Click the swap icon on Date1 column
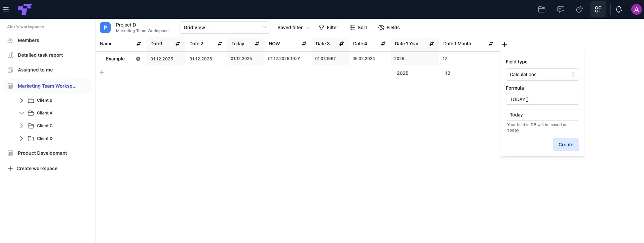644x243 pixels. click(x=178, y=44)
